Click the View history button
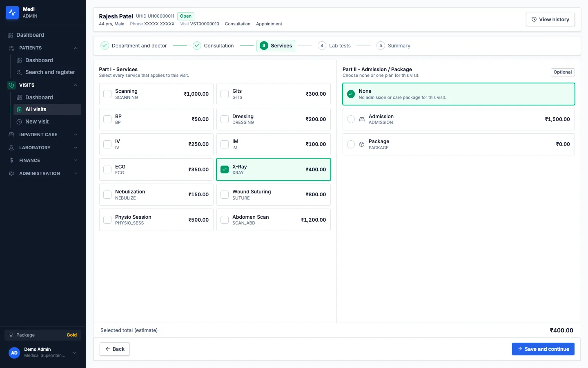 tap(550, 19)
